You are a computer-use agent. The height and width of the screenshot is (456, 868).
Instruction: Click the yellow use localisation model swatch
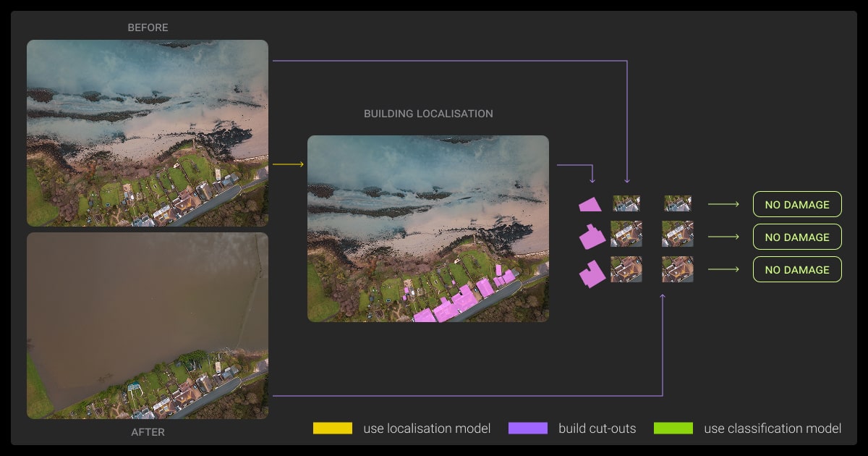[x=331, y=428]
